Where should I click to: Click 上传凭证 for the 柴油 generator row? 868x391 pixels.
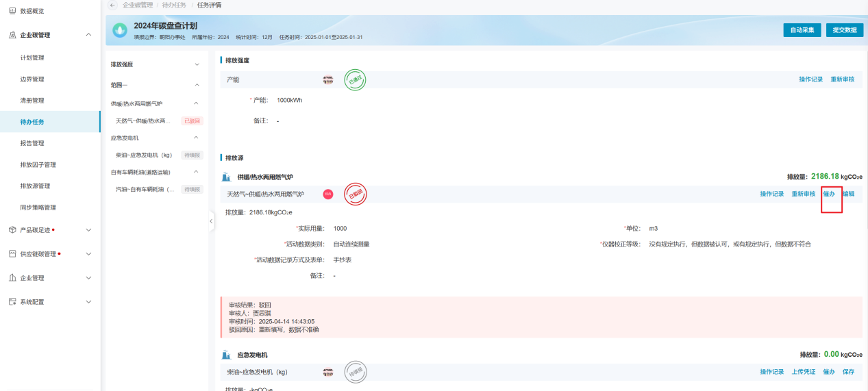(803, 372)
